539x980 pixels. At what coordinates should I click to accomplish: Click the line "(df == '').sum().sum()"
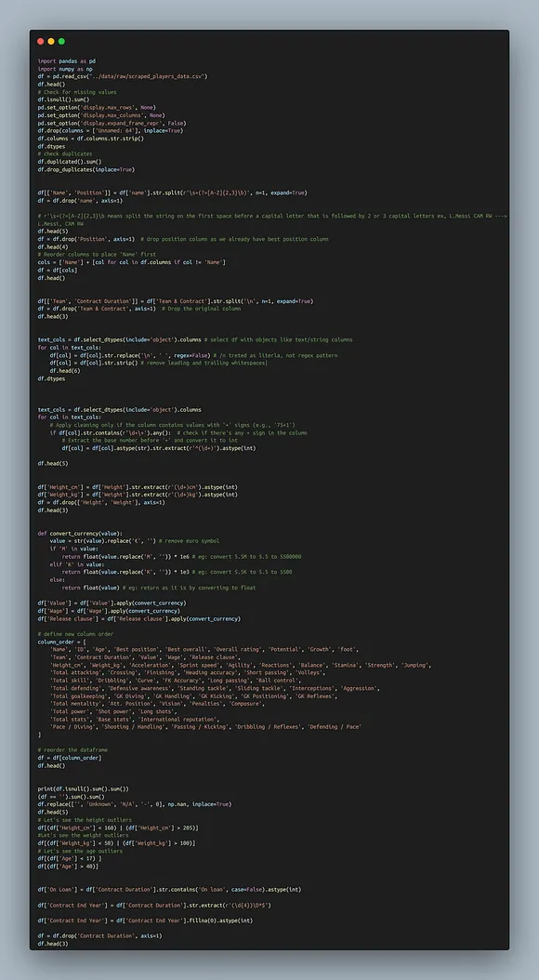pyautogui.click(x=72, y=796)
